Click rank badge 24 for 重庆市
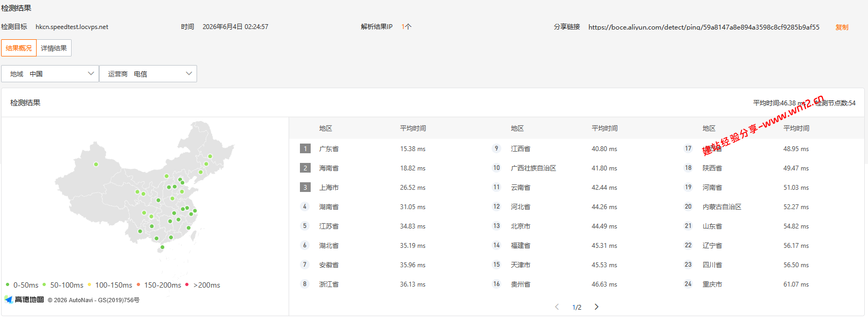The width and height of the screenshot is (868, 321). pos(688,284)
